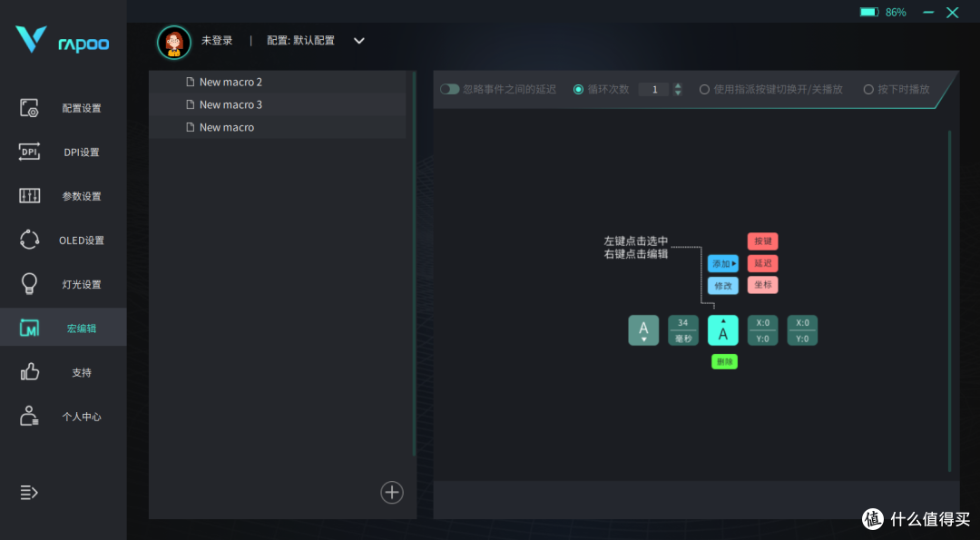The image size is (980, 540).
Task: Click the light bulb icon
Action: [x=29, y=284]
